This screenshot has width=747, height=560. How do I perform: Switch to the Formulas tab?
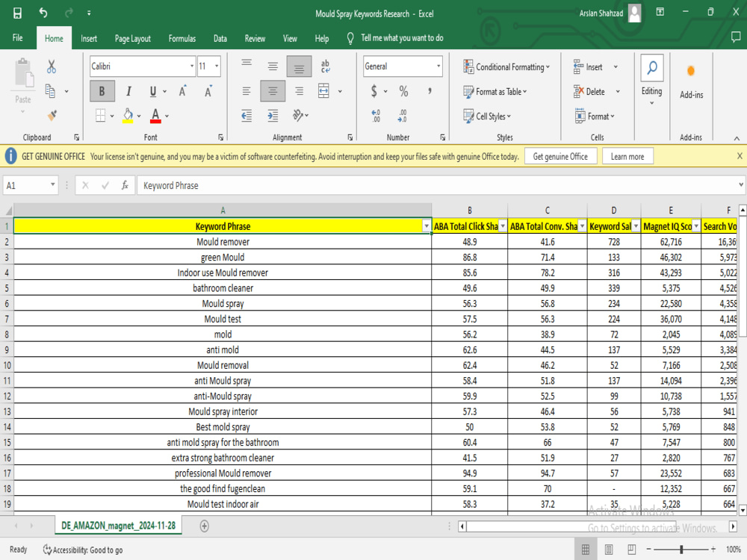(182, 39)
